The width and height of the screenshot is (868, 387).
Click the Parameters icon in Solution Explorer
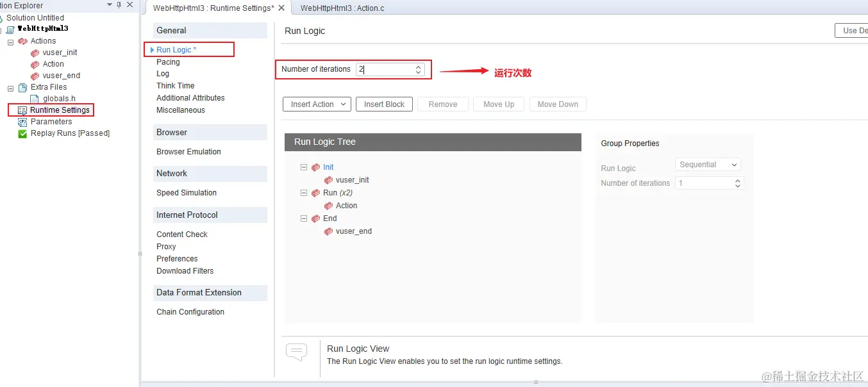click(x=22, y=122)
